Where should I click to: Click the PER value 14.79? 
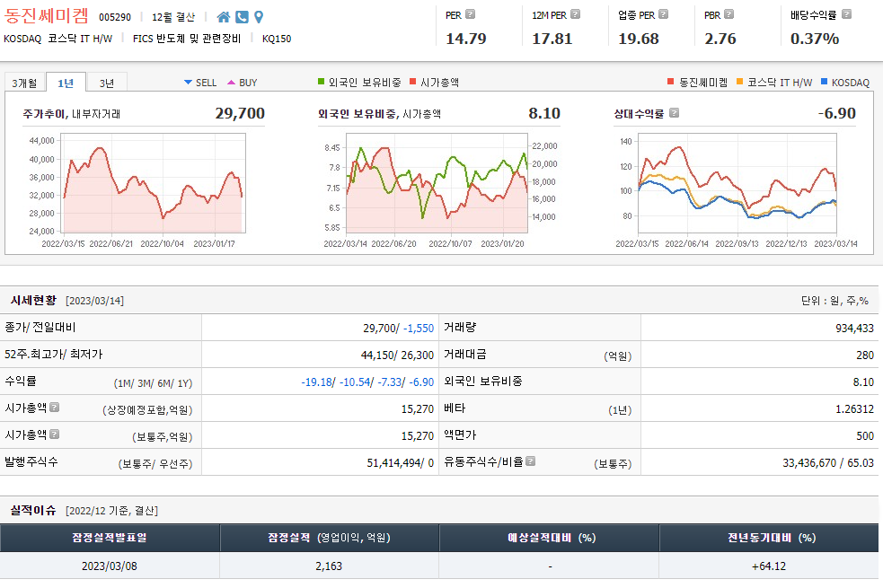(465, 39)
